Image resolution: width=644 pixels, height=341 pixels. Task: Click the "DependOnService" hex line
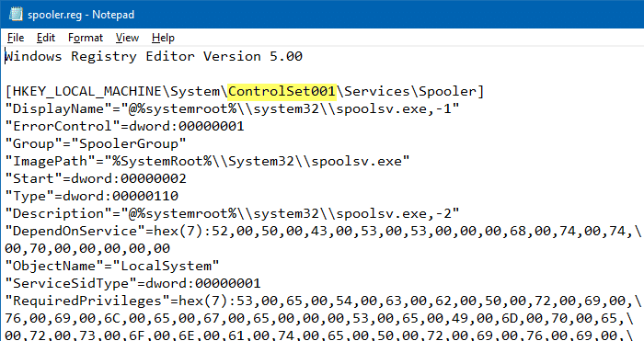coord(323,231)
